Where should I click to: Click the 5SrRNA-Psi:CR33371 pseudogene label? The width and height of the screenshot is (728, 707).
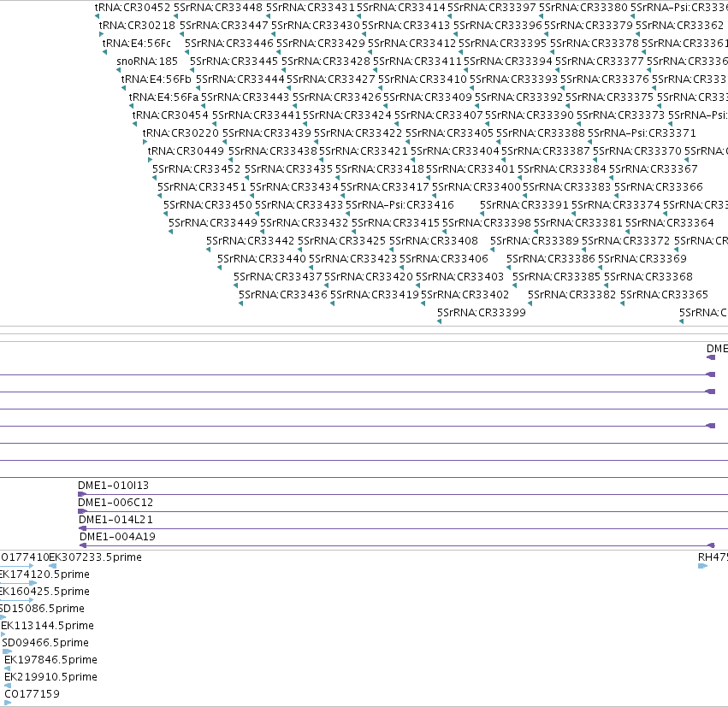(642, 133)
